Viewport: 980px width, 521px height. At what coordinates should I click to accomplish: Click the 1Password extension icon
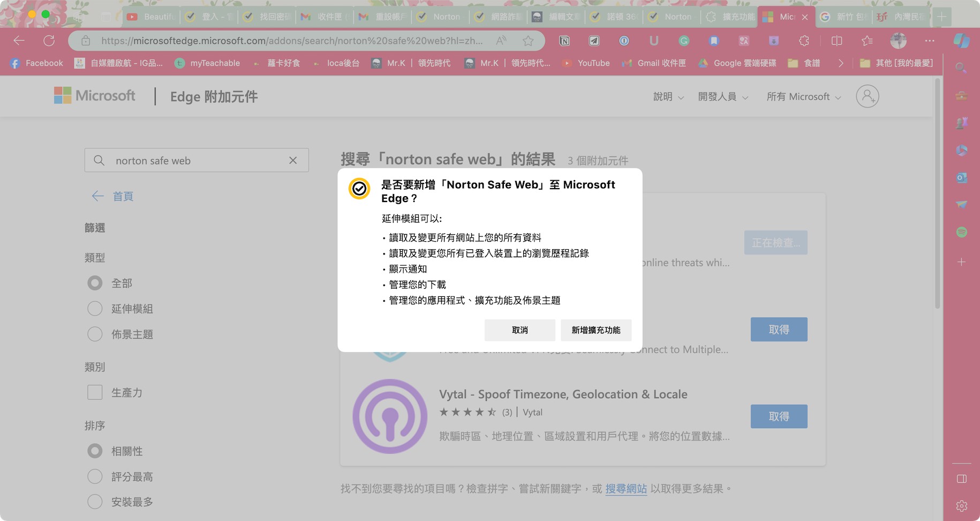[624, 41]
